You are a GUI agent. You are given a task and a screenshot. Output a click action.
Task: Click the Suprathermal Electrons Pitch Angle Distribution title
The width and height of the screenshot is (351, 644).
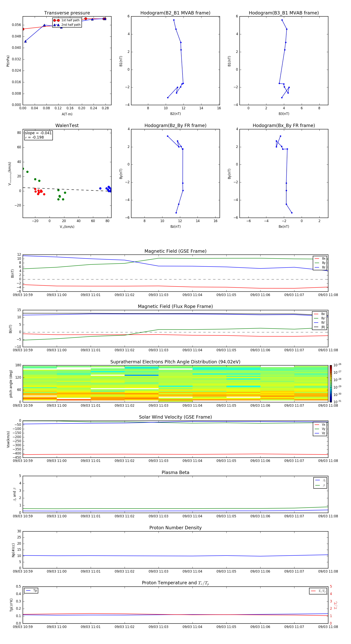(175, 362)
